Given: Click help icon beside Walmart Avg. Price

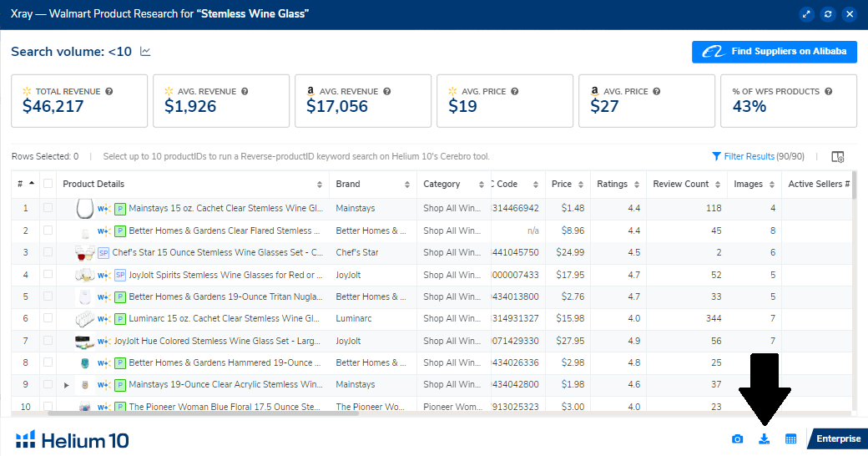Looking at the screenshot, I should 515,91.
